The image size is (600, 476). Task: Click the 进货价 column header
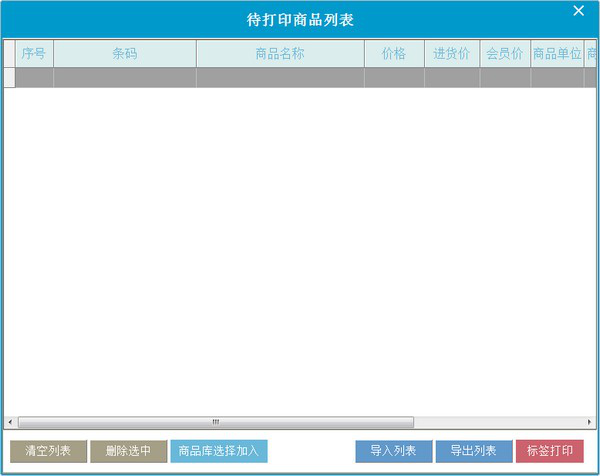click(452, 54)
